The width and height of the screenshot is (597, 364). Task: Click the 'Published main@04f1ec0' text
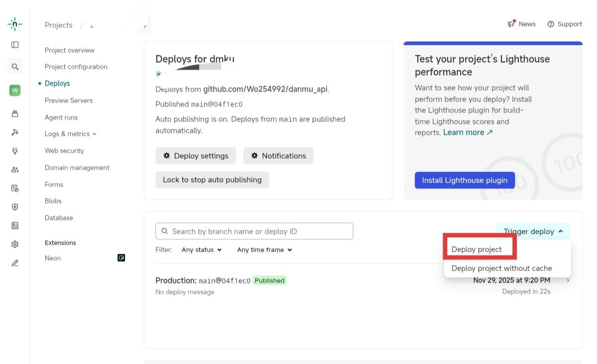click(199, 104)
